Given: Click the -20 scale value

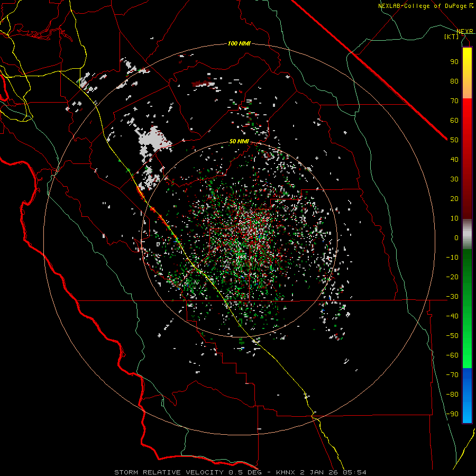Looking at the screenshot, I should pos(452,277).
